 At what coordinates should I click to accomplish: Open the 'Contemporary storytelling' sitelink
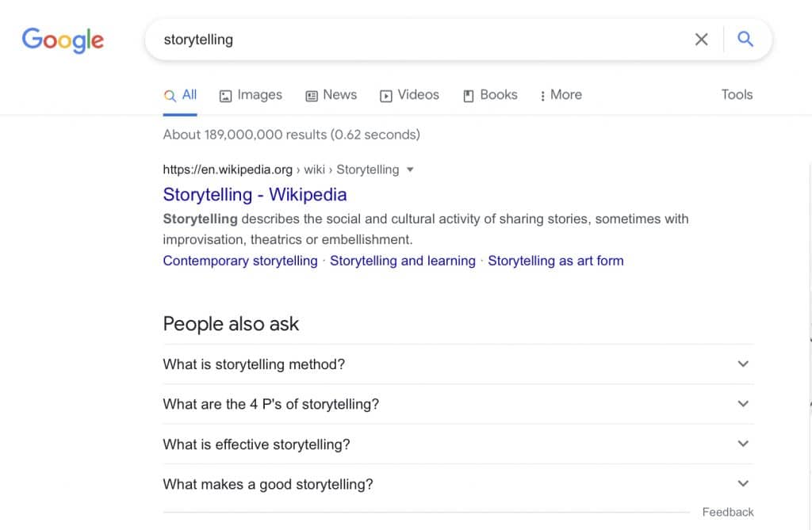[239, 261]
